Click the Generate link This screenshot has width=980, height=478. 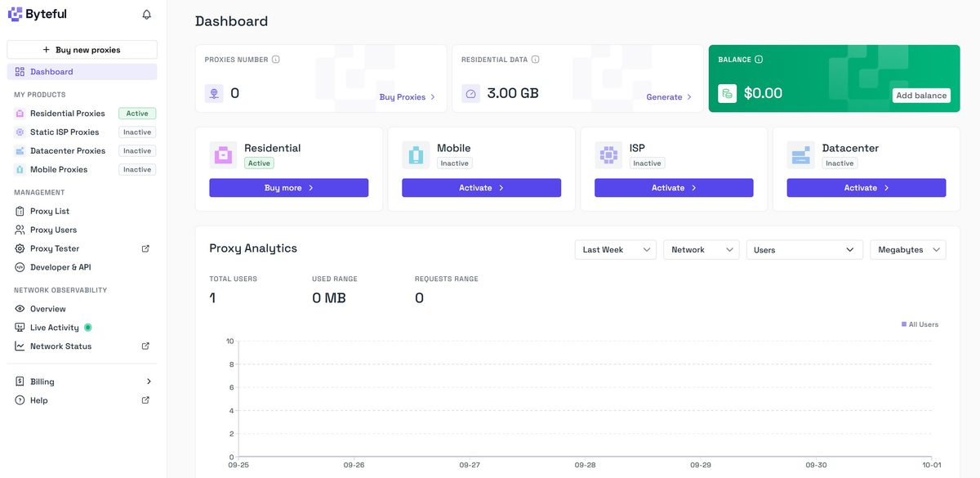[x=669, y=97]
